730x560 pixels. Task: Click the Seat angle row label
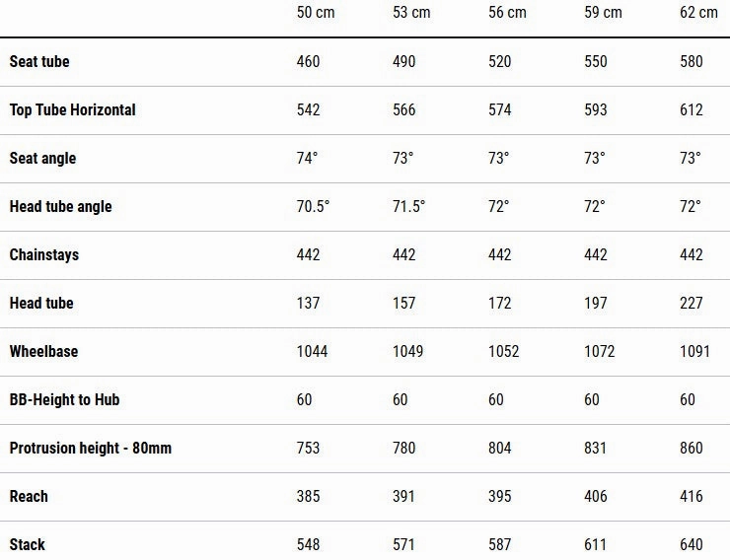click(x=42, y=158)
